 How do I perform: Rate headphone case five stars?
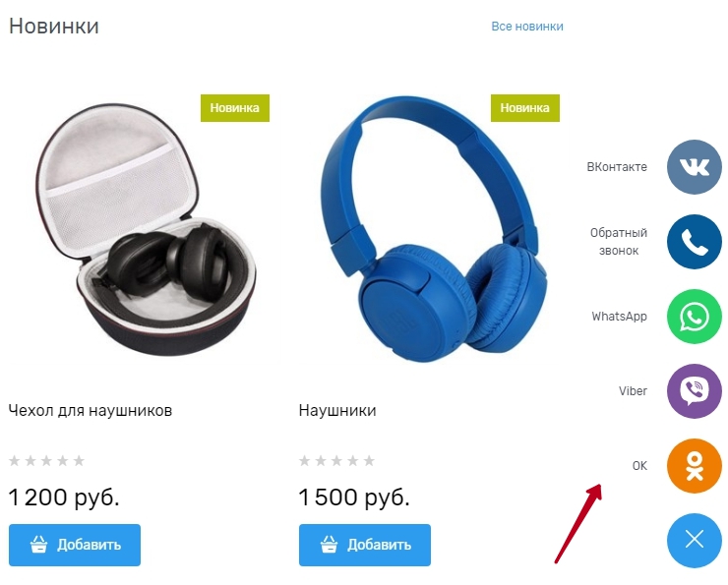click(x=79, y=461)
